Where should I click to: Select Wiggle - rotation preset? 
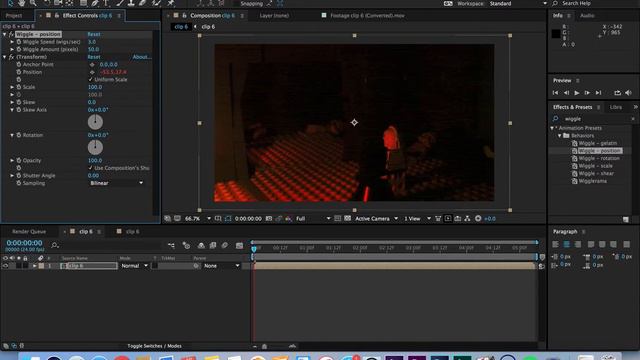pyautogui.click(x=599, y=158)
